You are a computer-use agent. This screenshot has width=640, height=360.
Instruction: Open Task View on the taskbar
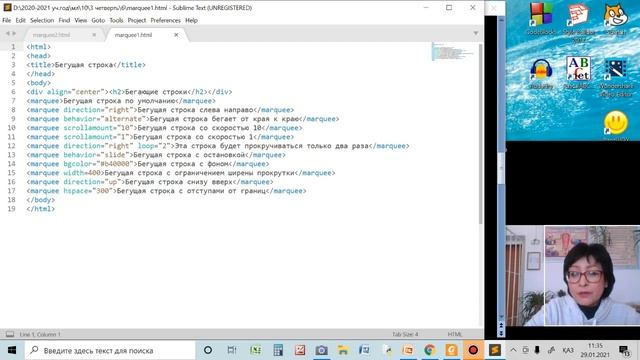click(231, 350)
